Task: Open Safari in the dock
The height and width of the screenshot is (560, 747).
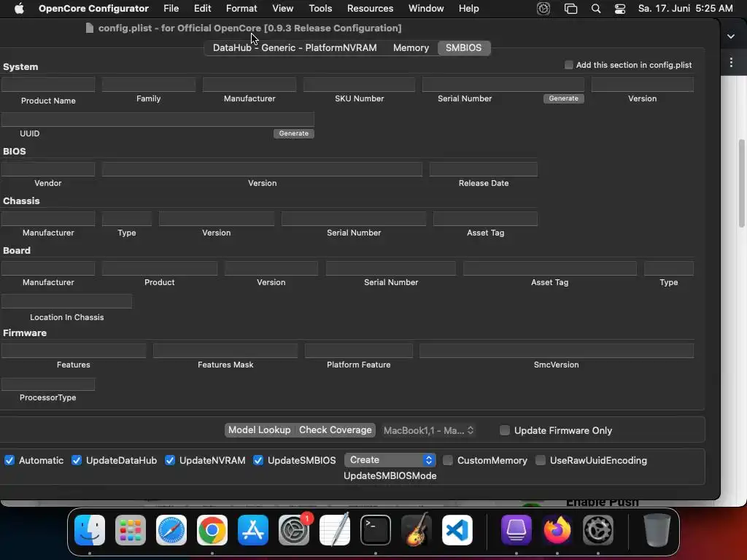Action: (171, 530)
